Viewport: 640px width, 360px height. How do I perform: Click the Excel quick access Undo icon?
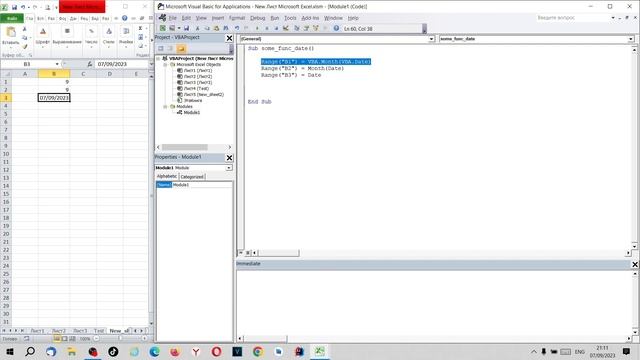tap(23, 7)
